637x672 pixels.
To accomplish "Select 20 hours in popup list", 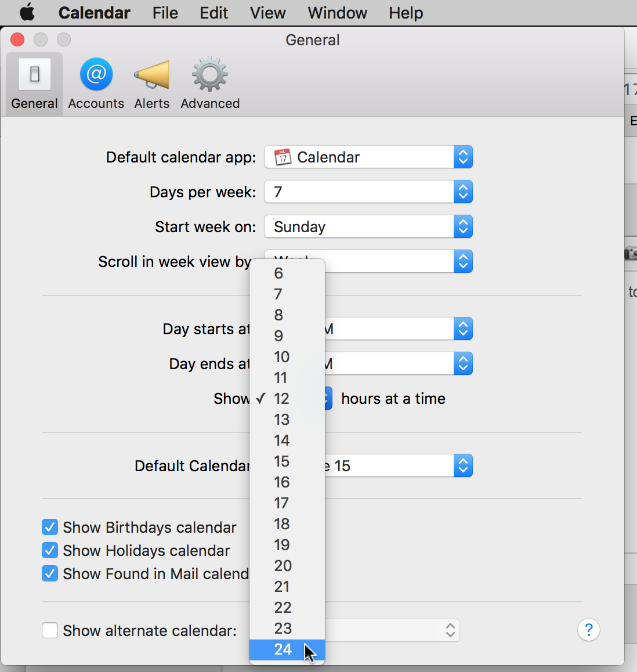I will [x=287, y=566].
